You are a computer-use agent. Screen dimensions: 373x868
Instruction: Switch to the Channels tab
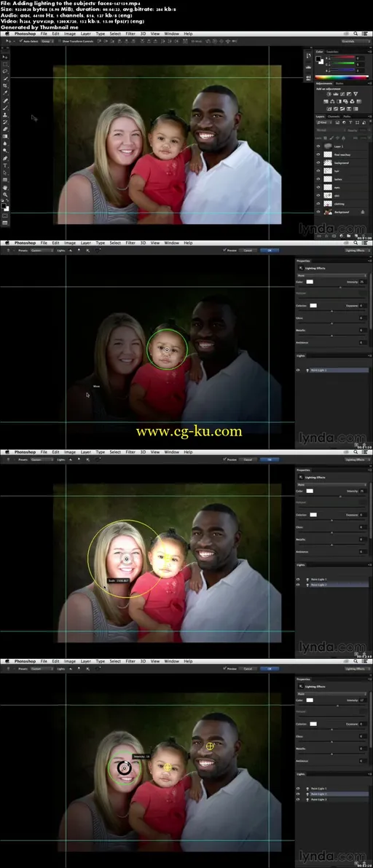pyautogui.click(x=334, y=117)
